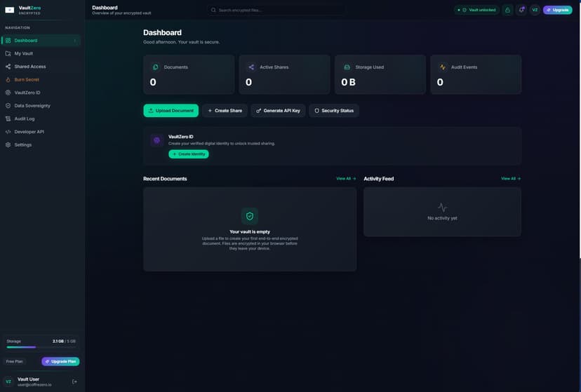Click the 'Recent Documents' heading

click(165, 179)
